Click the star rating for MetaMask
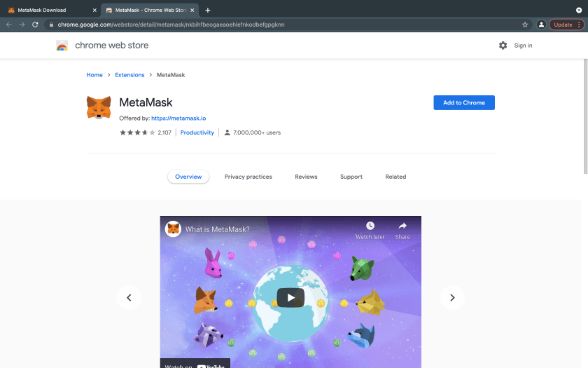The image size is (588, 368). click(x=137, y=132)
